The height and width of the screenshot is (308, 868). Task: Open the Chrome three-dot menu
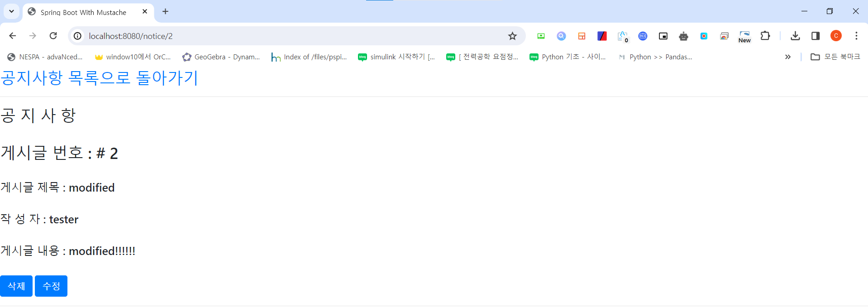[856, 36]
